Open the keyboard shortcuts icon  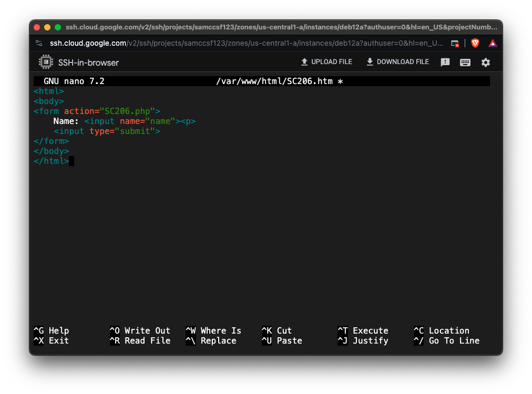[465, 63]
